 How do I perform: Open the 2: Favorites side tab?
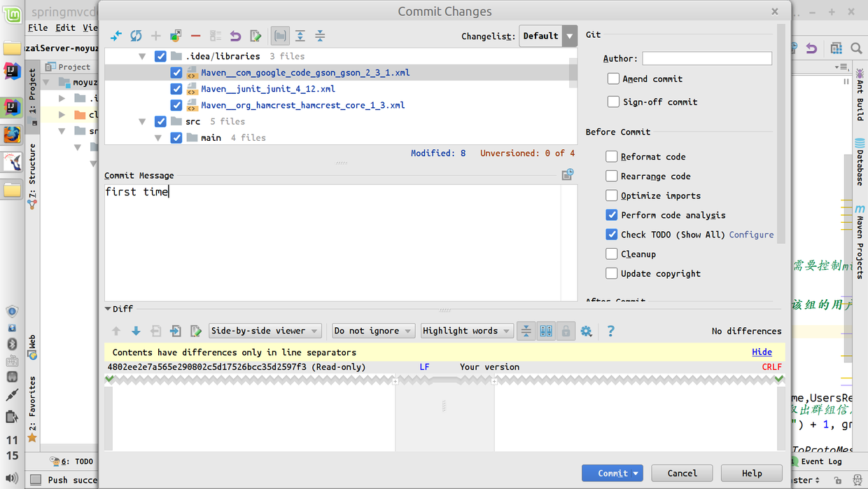(x=32, y=408)
